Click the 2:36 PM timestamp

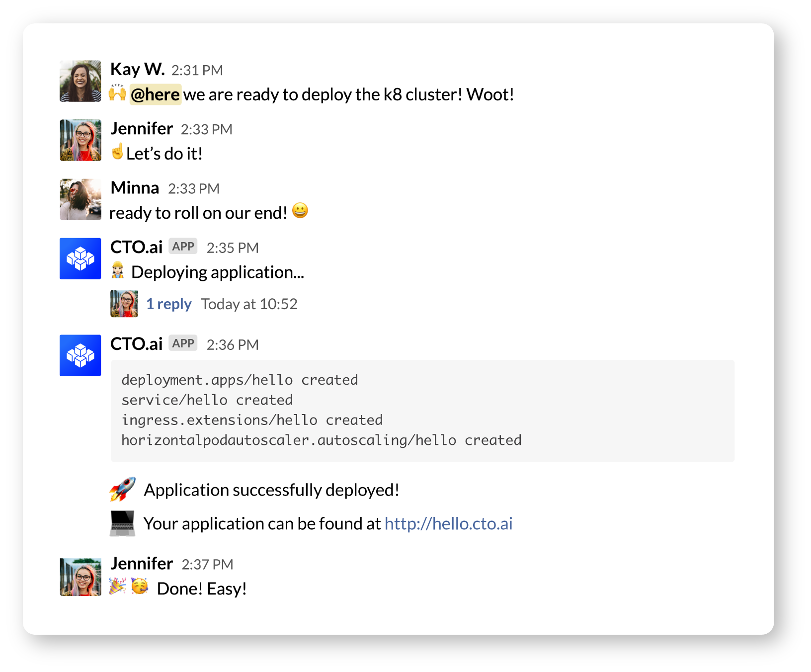pos(233,344)
